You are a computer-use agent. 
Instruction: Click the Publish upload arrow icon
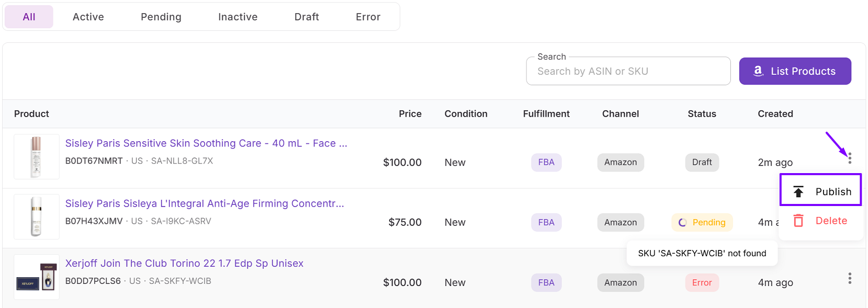798,192
